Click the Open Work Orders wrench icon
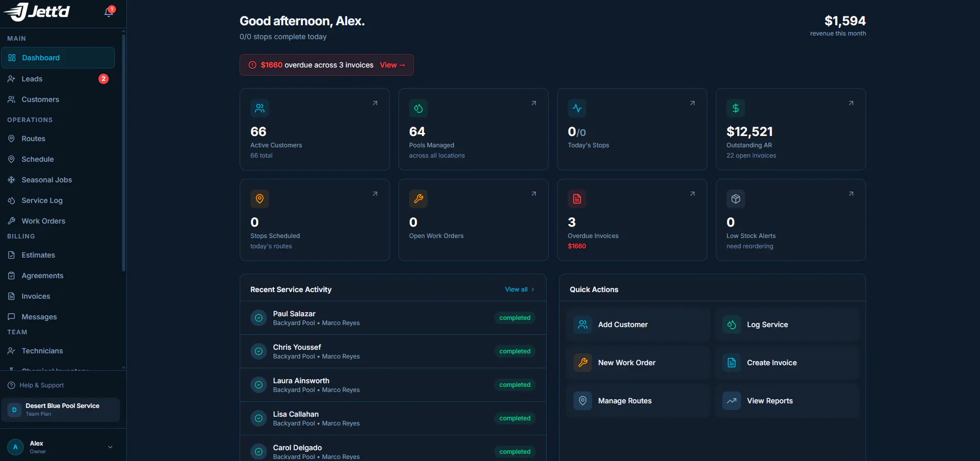Image resolution: width=980 pixels, height=461 pixels. point(418,199)
